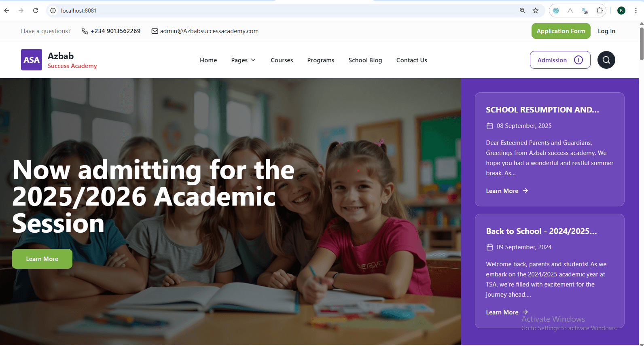Go to the School Blog page
The height and width of the screenshot is (346, 644).
pyautogui.click(x=365, y=60)
